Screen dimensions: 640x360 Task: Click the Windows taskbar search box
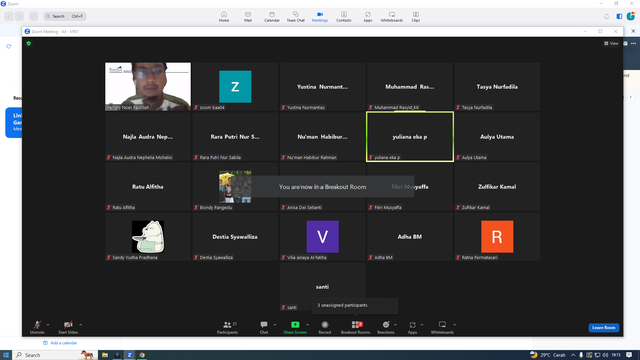pyautogui.click(x=55, y=355)
